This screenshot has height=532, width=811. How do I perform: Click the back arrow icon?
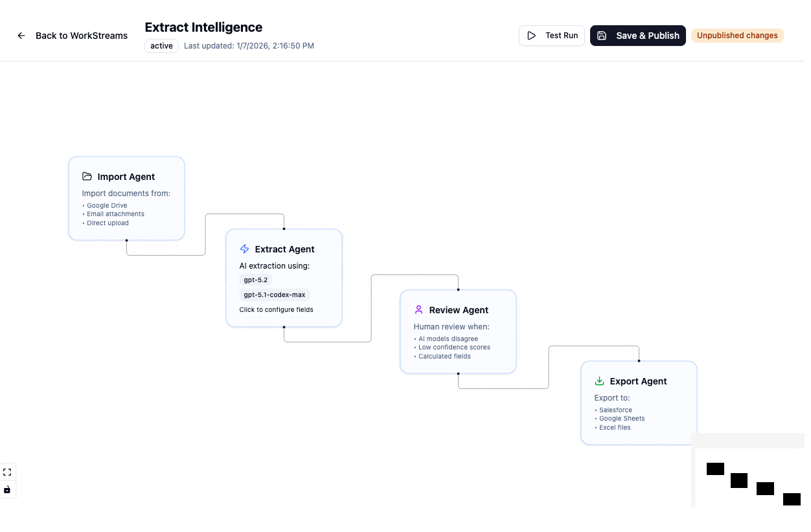click(21, 36)
